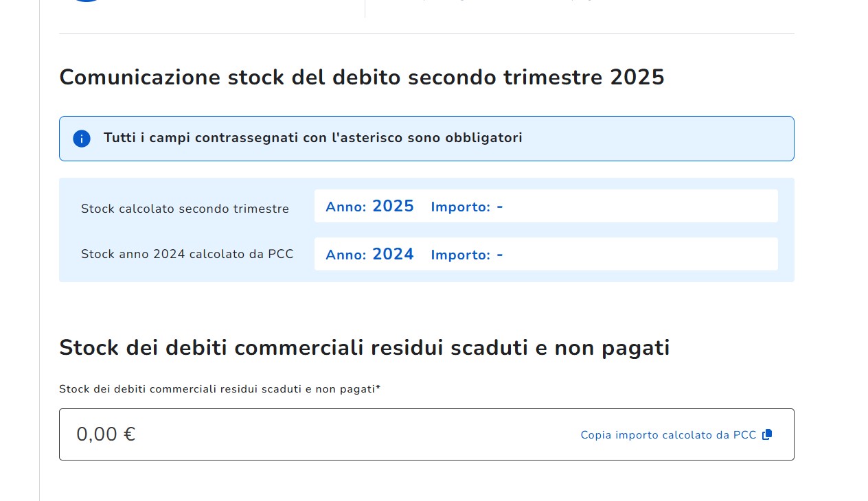The height and width of the screenshot is (501, 868).
Task: Click the "Comunicazione stock del debito" page heading
Action: tap(362, 77)
